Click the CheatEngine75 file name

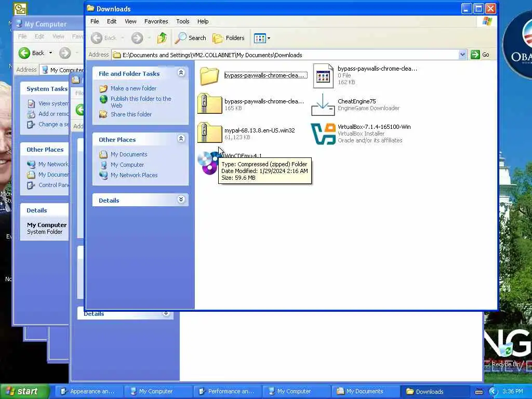[356, 101]
